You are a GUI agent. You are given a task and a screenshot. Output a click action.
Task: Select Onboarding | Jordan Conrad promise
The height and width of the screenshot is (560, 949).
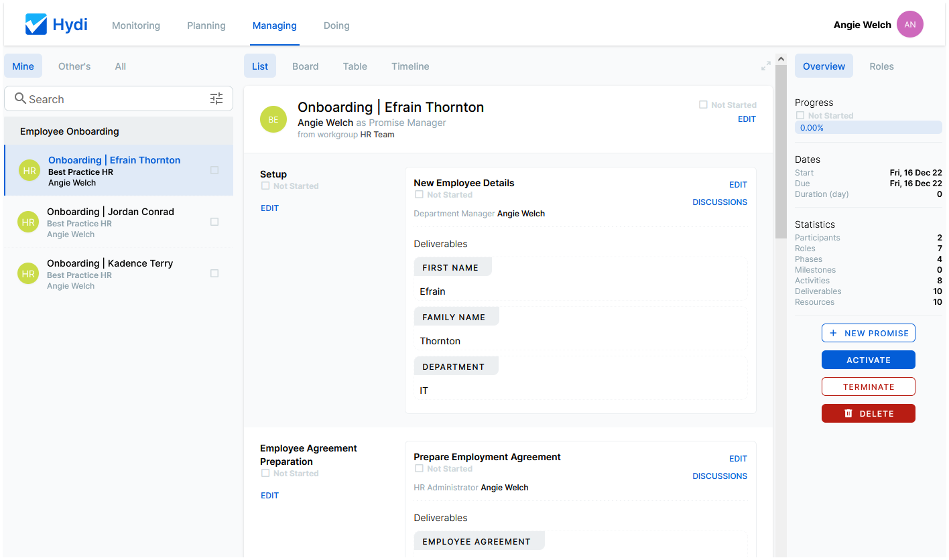[x=119, y=222]
